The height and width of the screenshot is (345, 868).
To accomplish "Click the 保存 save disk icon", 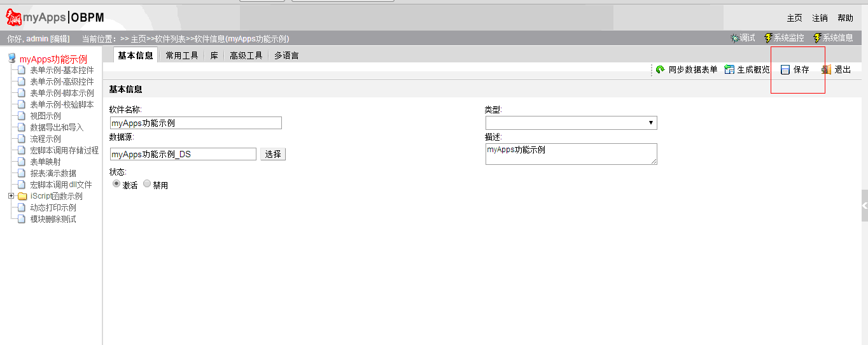I will click(x=785, y=69).
